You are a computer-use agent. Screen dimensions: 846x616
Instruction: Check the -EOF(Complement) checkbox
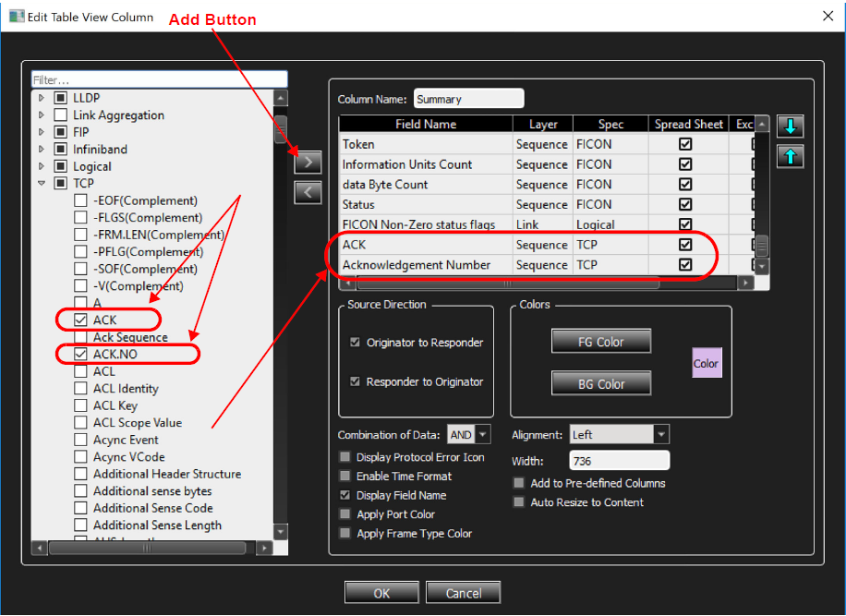(x=80, y=200)
